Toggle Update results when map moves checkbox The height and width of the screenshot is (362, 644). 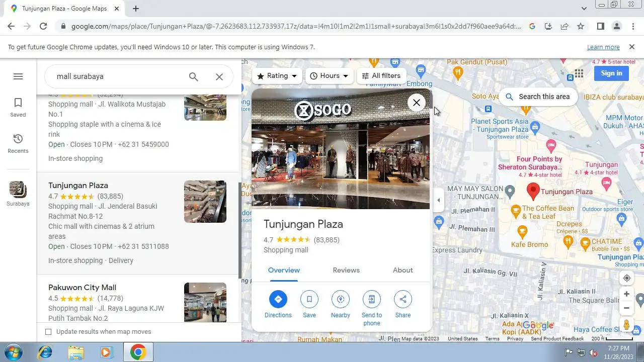pyautogui.click(x=48, y=332)
